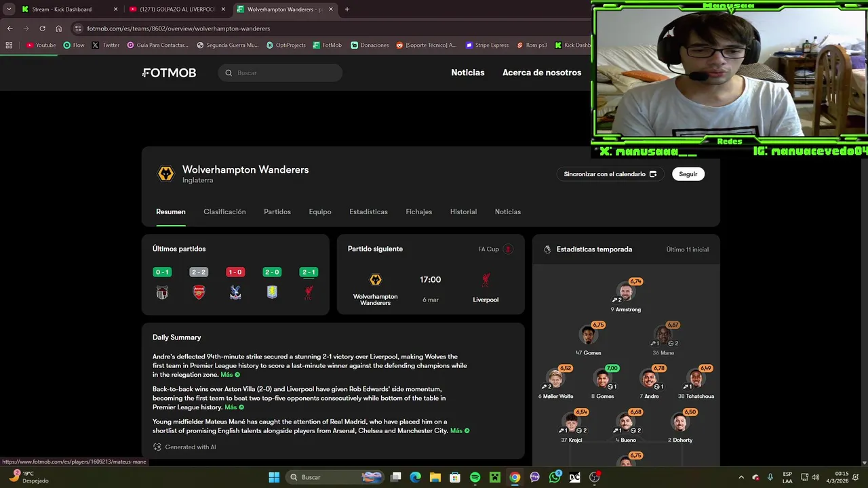This screenshot has height=488, width=868.
Task: Click the season statistics header icon
Action: pyautogui.click(x=547, y=249)
